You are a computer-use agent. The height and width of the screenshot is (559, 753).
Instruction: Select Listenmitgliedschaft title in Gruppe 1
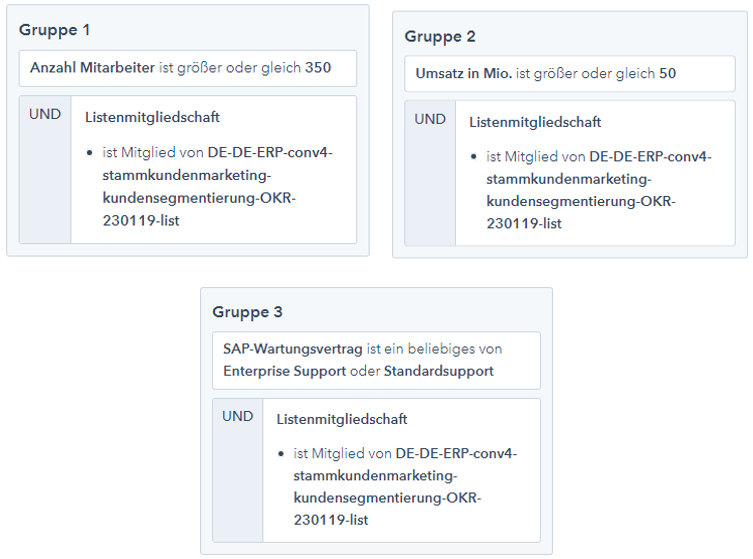[152, 118]
